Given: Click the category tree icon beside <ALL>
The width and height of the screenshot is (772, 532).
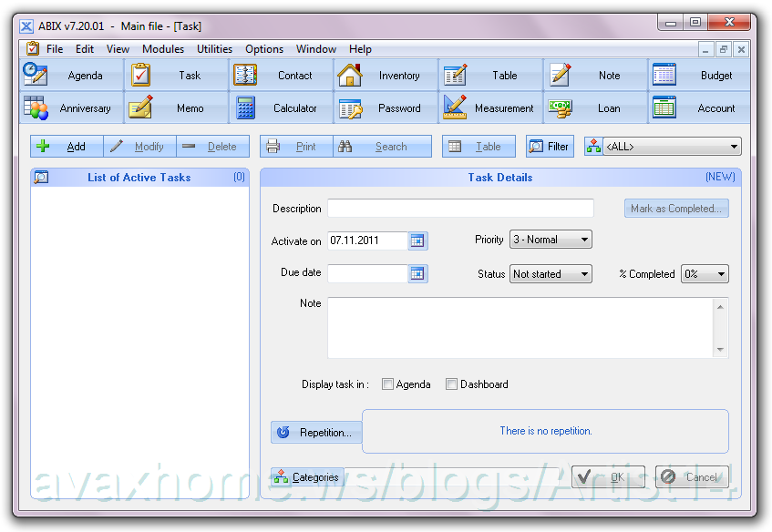Looking at the screenshot, I should (x=593, y=146).
